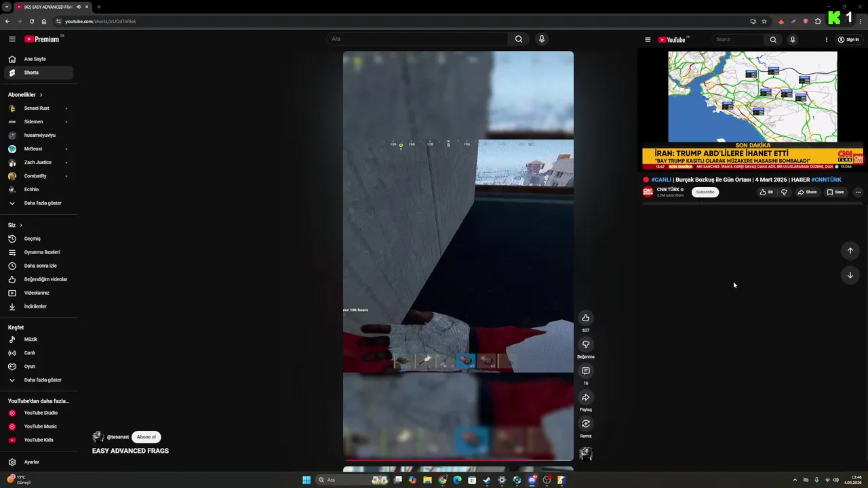868x488 pixels.
Task: Click the #CNNTÜRK hashtag link
Action: click(826, 180)
